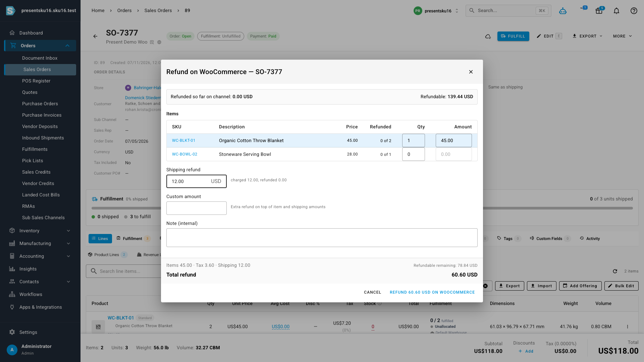Viewport: 644px width, 362px height.
Task: Click the Import button
Action: point(541,286)
